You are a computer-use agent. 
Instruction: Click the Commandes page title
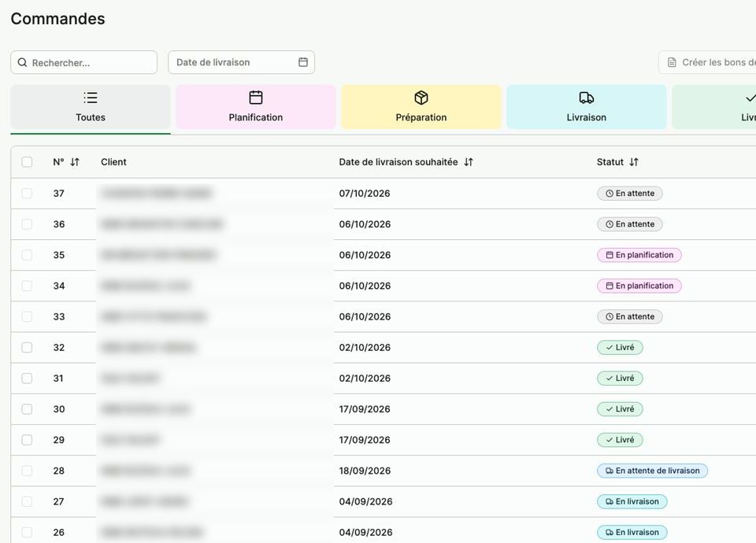click(x=57, y=19)
